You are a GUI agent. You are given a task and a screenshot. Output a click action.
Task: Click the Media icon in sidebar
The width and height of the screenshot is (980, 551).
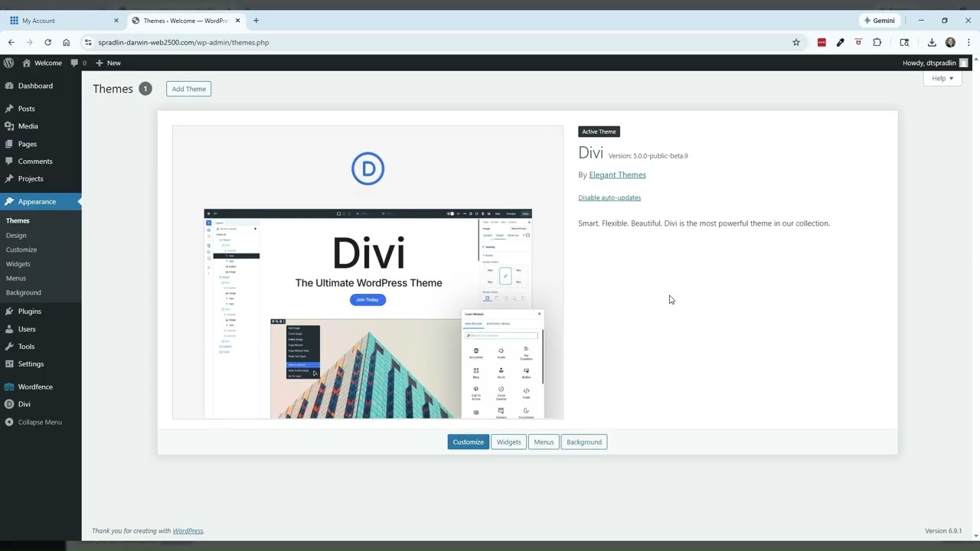(9, 126)
